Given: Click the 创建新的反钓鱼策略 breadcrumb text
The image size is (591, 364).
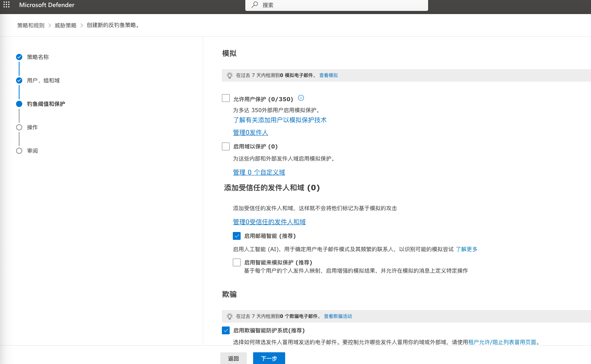Looking at the screenshot, I should coord(113,25).
